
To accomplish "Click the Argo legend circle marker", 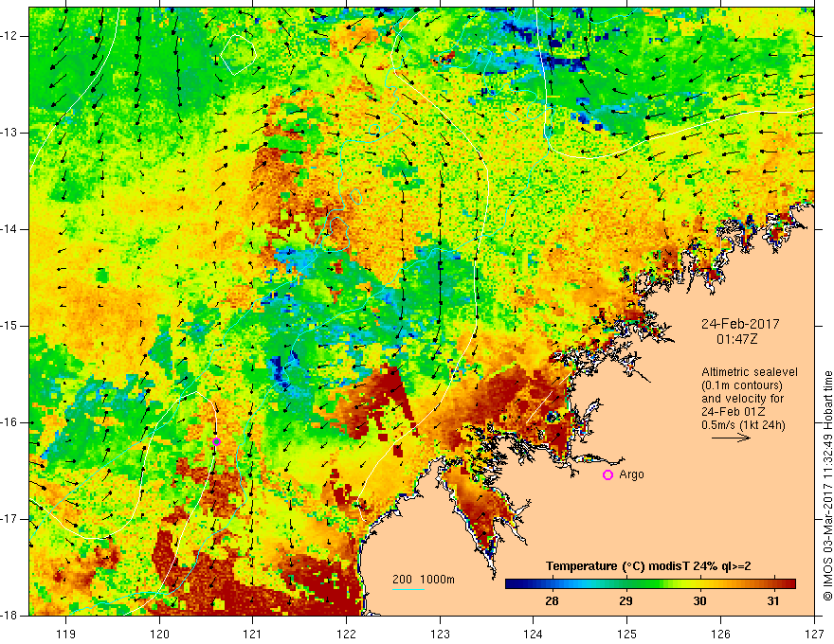I will [x=607, y=475].
